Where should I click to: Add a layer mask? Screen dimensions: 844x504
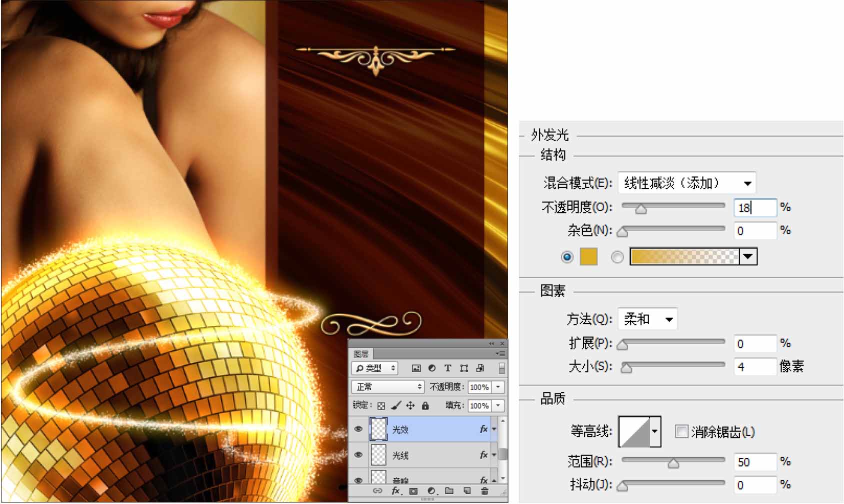[413, 491]
